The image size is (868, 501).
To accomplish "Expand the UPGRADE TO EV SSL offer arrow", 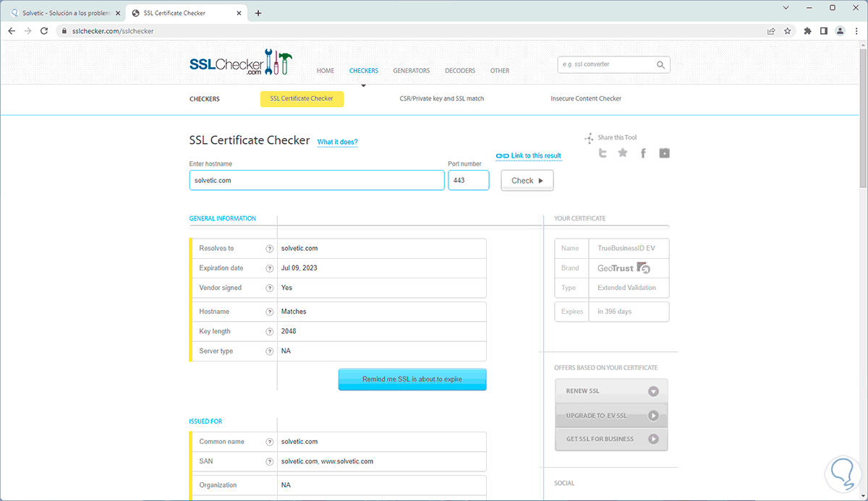I will 653,416.
